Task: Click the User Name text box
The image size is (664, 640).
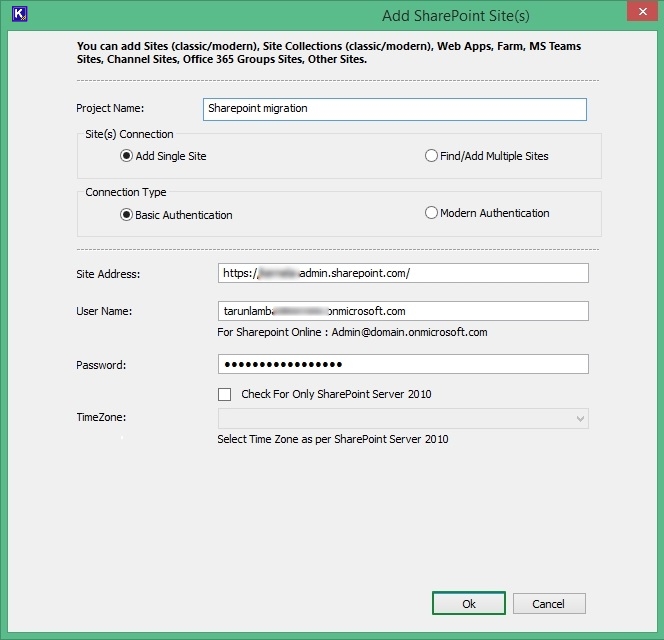Action: [x=403, y=311]
